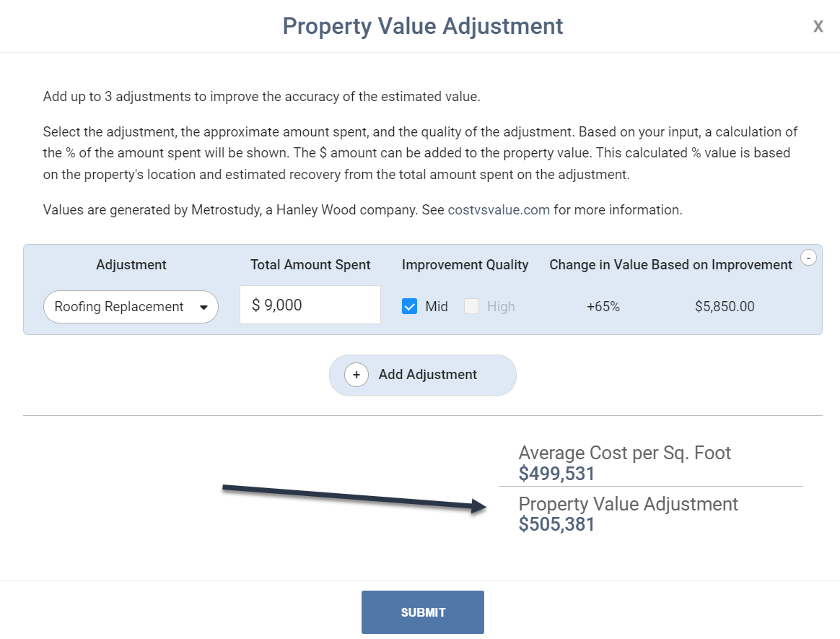Click the Change in Value Based on Improvement header
Viewport: 840px width, 639px height.
pyautogui.click(x=670, y=265)
